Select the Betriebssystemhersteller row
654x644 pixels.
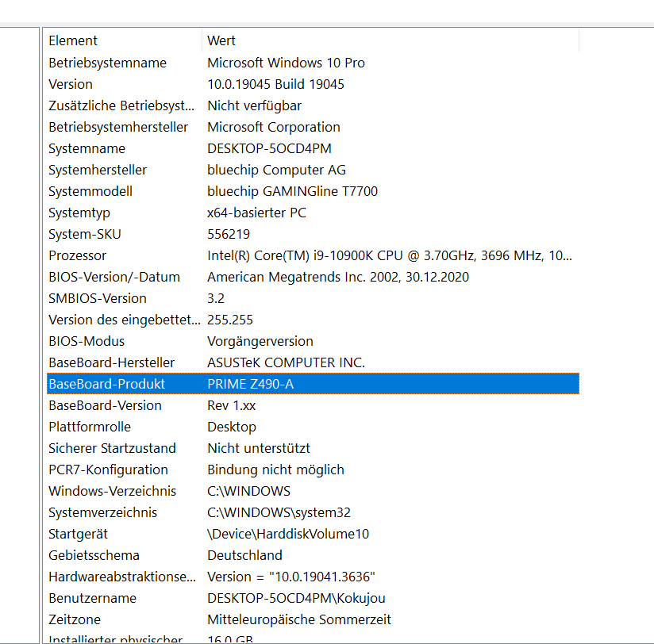(x=313, y=127)
